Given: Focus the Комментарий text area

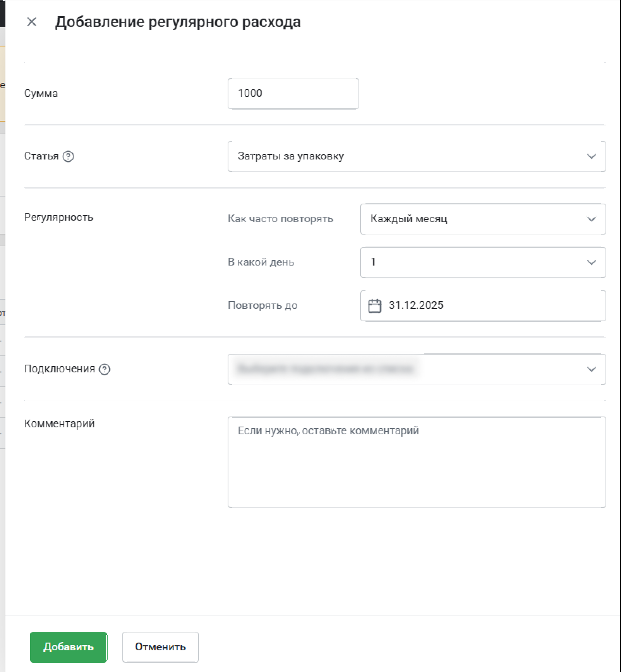Looking at the screenshot, I should 417,462.
